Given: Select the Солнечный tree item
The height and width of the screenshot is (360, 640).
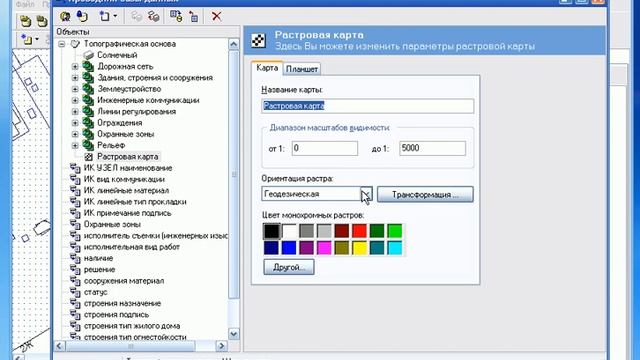Looking at the screenshot, I should coord(117,55).
